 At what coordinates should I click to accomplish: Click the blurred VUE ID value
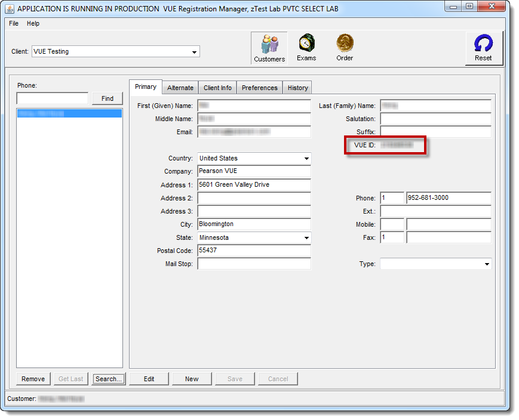(x=397, y=145)
